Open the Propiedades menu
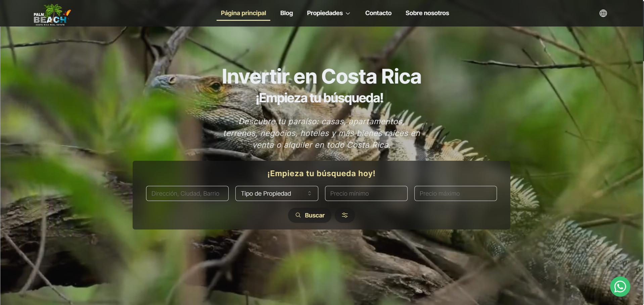This screenshot has width=644, height=305. pyautogui.click(x=328, y=13)
